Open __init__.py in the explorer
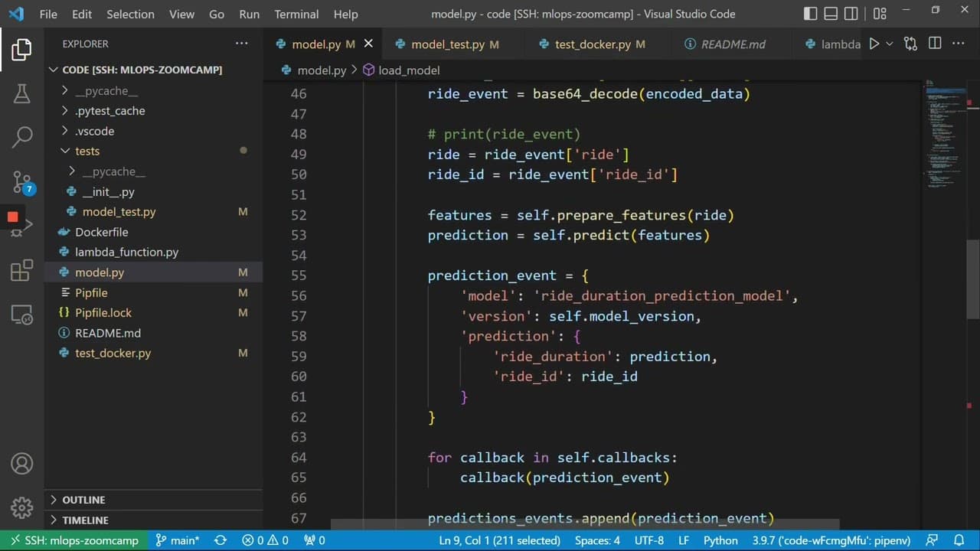The width and height of the screenshot is (980, 551). click(x=108, y=192)
